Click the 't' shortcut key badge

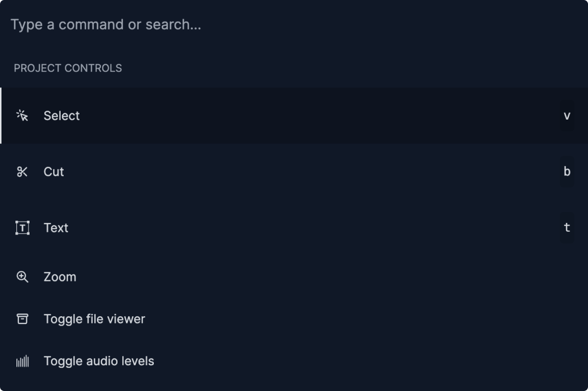click(x=567, y=228)
